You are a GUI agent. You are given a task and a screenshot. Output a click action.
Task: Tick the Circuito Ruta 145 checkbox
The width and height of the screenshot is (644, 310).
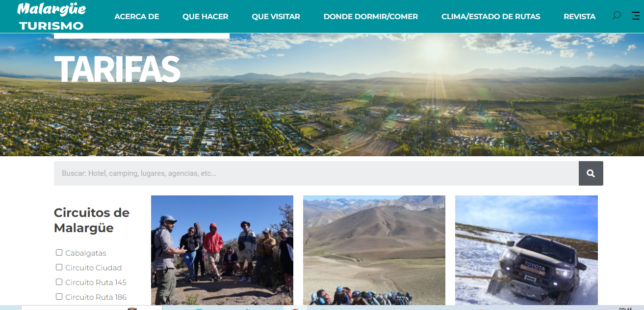click(59, 282)
